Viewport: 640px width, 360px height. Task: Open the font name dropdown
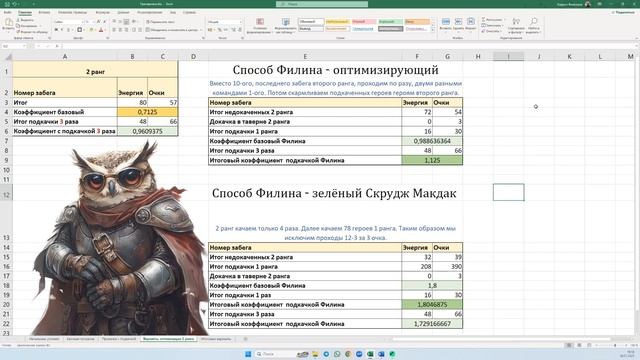coord(83,22)
